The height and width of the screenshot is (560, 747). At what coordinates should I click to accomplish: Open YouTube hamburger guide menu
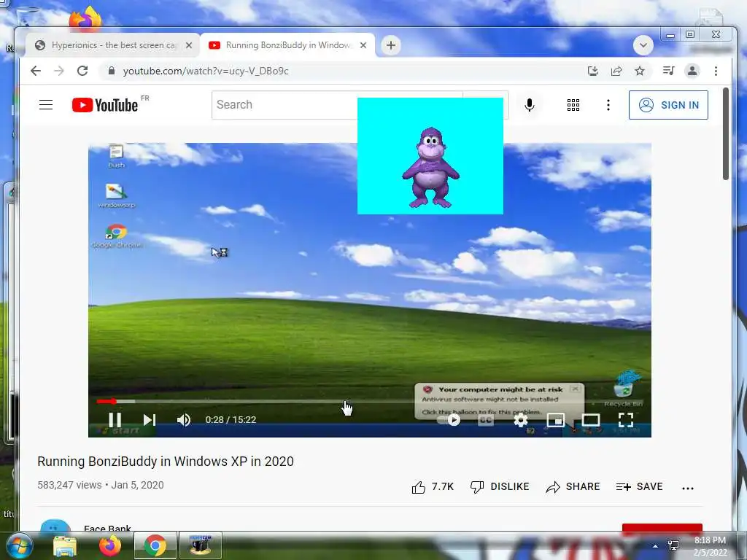pyautogui.click(x=46, y=105)
